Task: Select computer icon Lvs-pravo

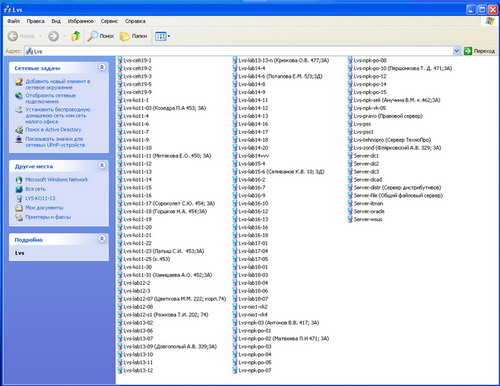Action: [x=350, y=116]
